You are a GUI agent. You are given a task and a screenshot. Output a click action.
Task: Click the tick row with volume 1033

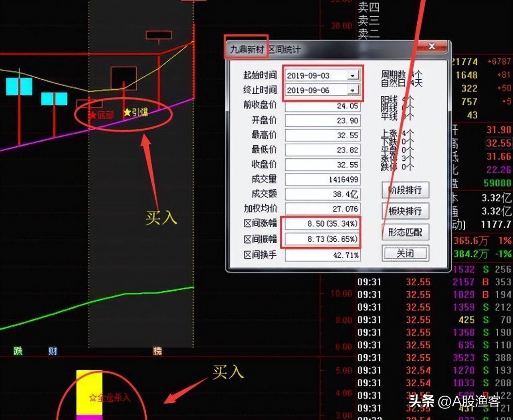pos(434,383)
